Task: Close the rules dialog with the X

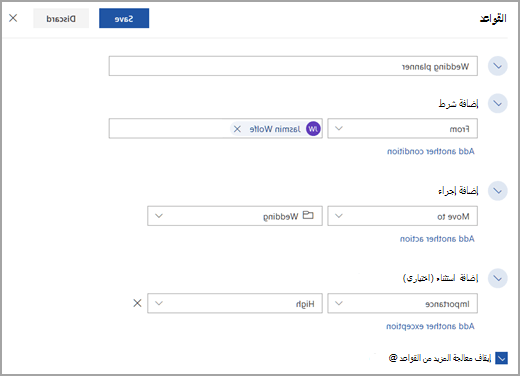Action: pos(13,18)
